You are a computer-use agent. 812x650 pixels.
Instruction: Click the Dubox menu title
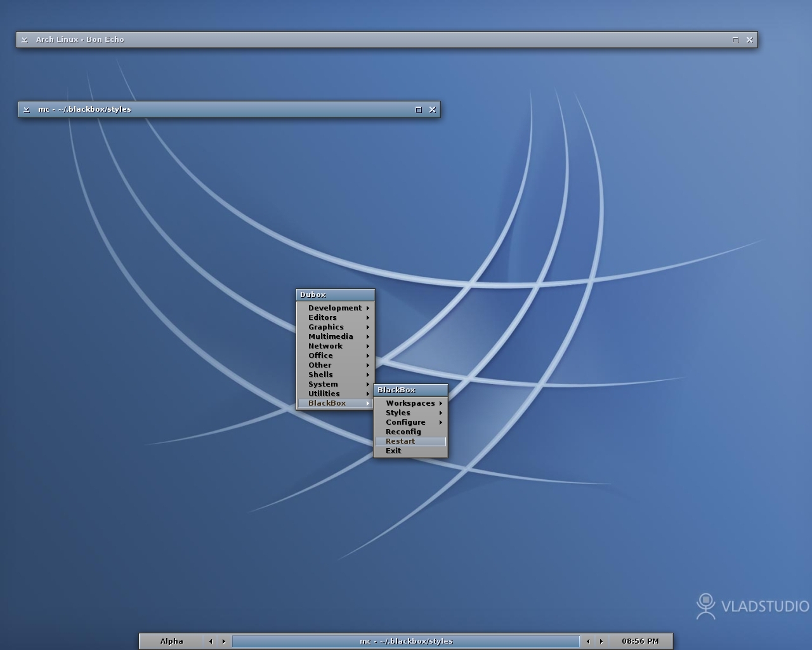pos(335,295)
